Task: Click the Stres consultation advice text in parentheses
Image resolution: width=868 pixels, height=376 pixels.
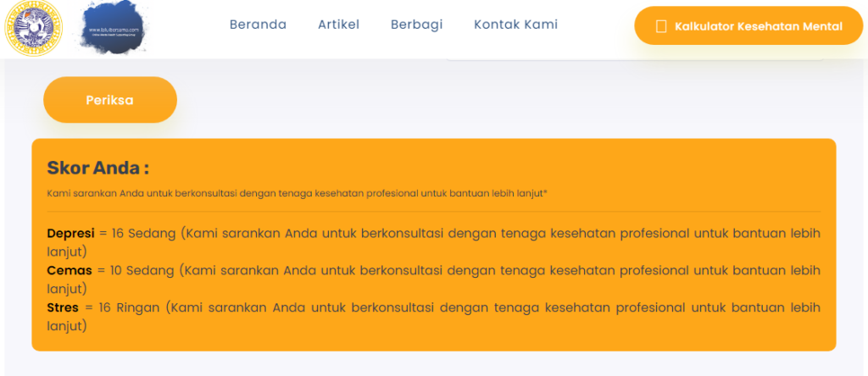Action: [492, 307]
